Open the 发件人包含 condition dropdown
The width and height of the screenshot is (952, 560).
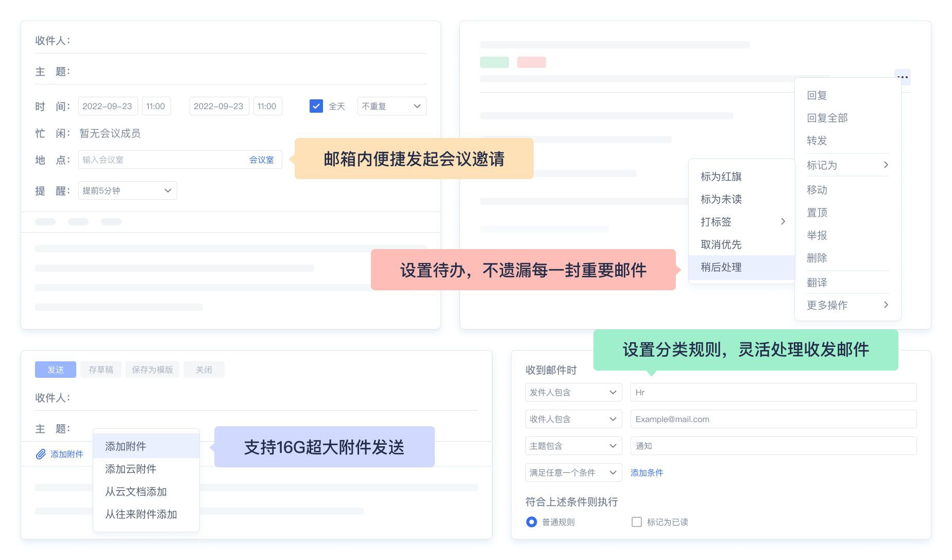(x=573, y=392)
